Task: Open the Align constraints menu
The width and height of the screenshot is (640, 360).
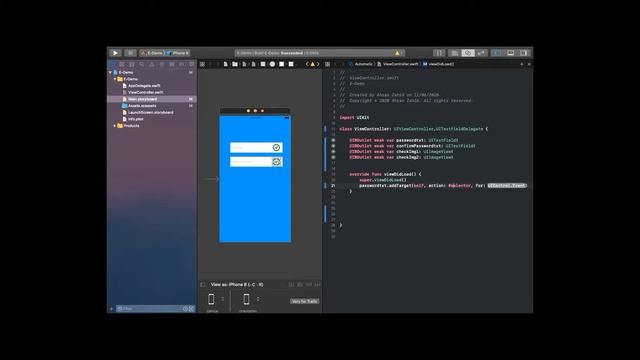Action: pos(300,284)
